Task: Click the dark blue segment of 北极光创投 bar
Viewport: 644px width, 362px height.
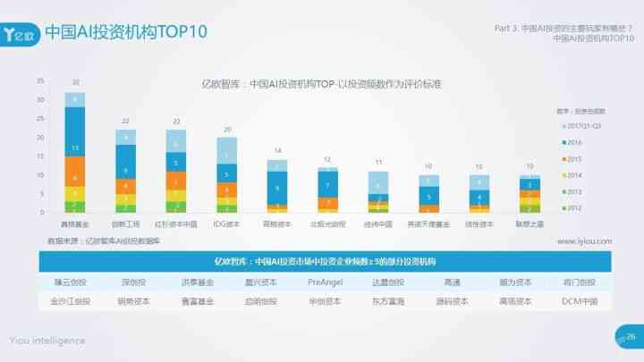Action: (x=327, y=185)
